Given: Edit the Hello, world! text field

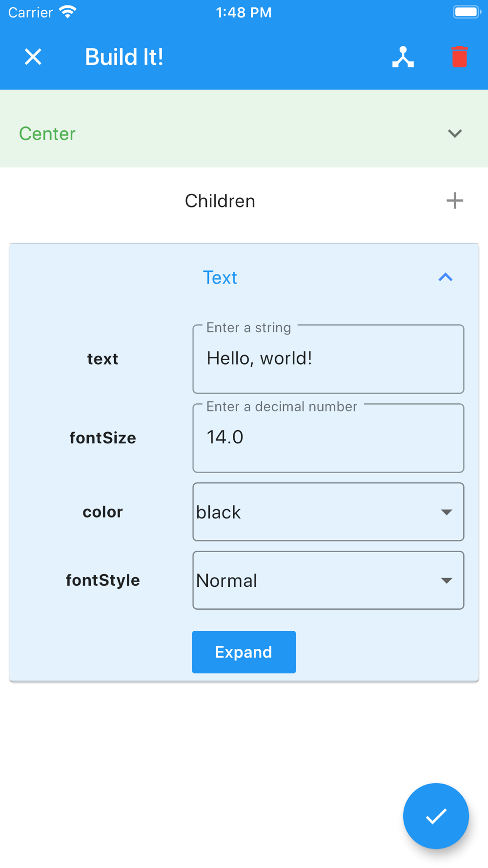Looking at the screenshot, I should coord(328,359).
